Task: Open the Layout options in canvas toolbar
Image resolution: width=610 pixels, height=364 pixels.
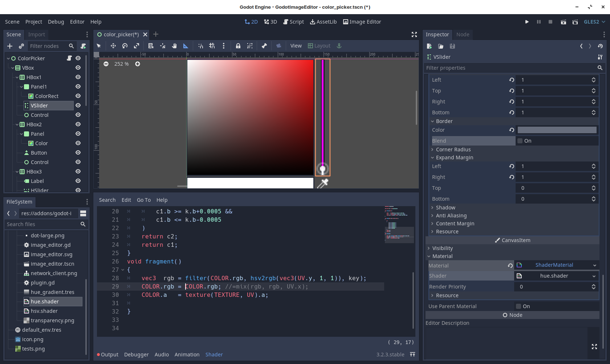Action: tap(319, 46)
